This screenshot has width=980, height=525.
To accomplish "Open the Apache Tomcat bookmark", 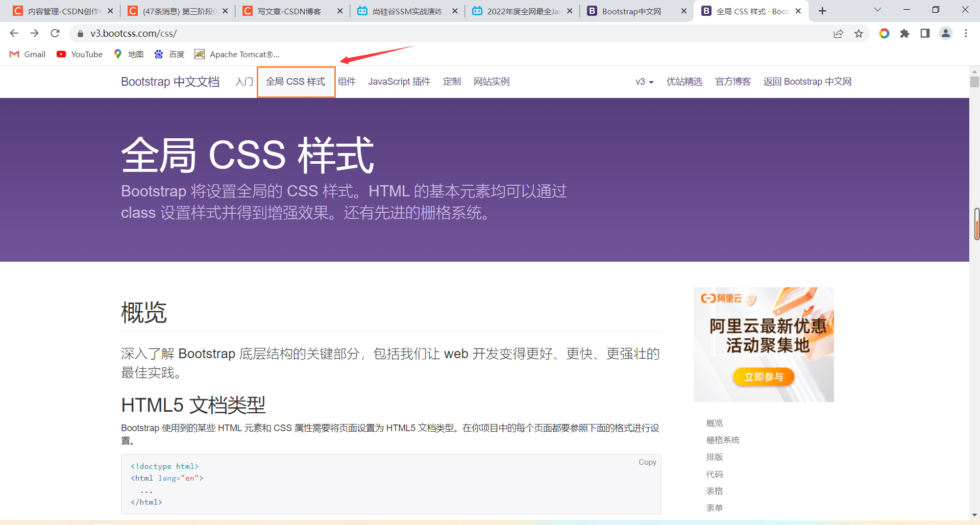I will coord(237,54).
